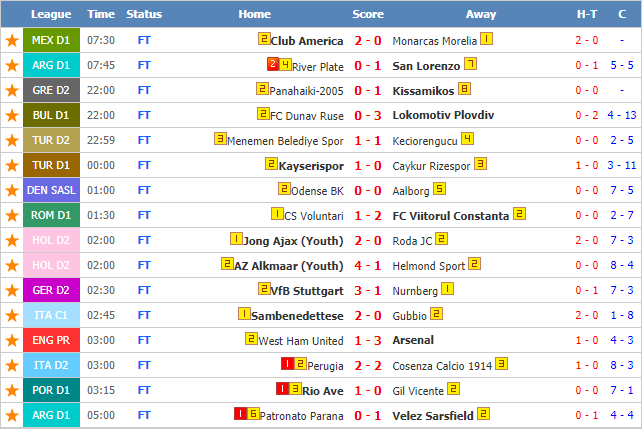Viewport: 642px width, 429px height.
Task: Open the MEX D1 league badge
Action: point(51,40)
